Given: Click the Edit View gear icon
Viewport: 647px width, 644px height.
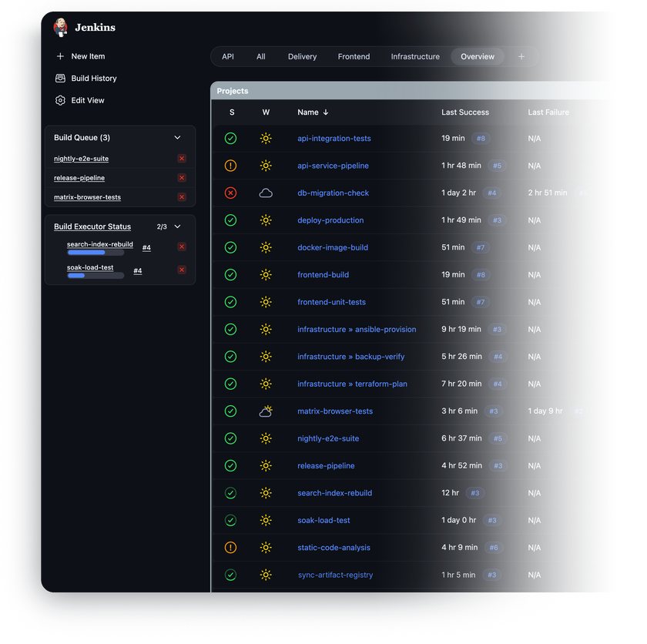Looking at the screenshot, I should coord(60,100).
